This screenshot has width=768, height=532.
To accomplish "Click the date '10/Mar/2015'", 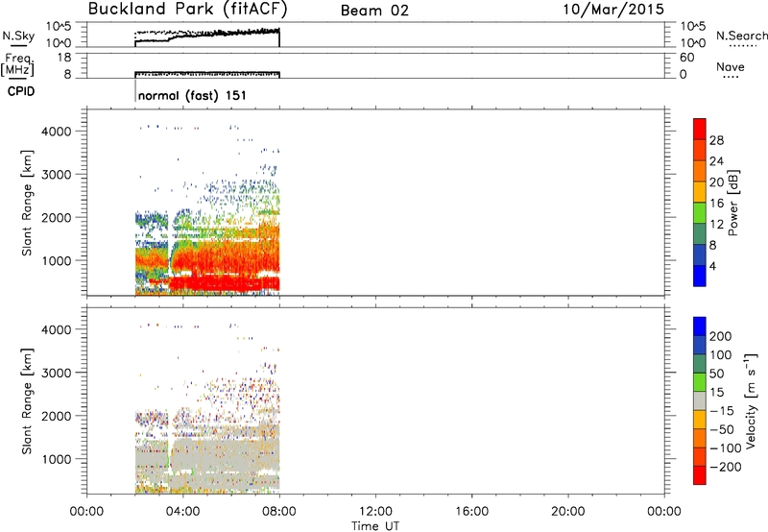I will [x=613, y=9].
